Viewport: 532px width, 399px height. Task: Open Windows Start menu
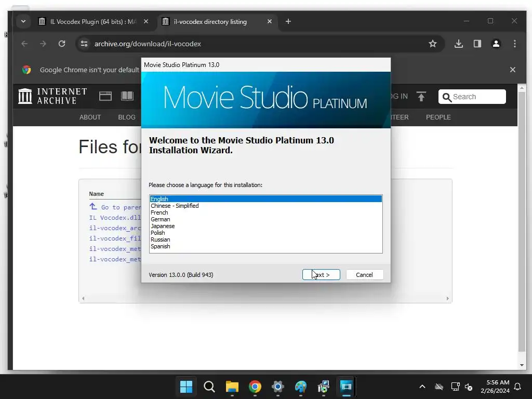click(187, 387)
